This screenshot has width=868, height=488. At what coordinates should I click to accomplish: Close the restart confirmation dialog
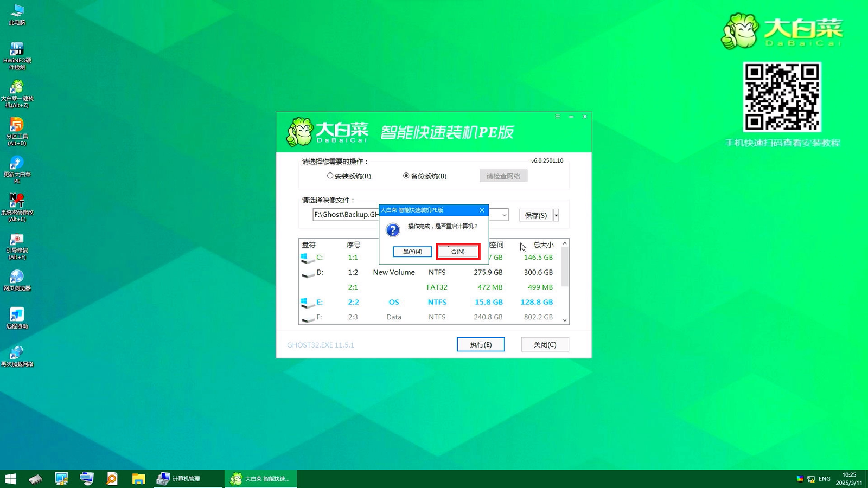(482, 210)
